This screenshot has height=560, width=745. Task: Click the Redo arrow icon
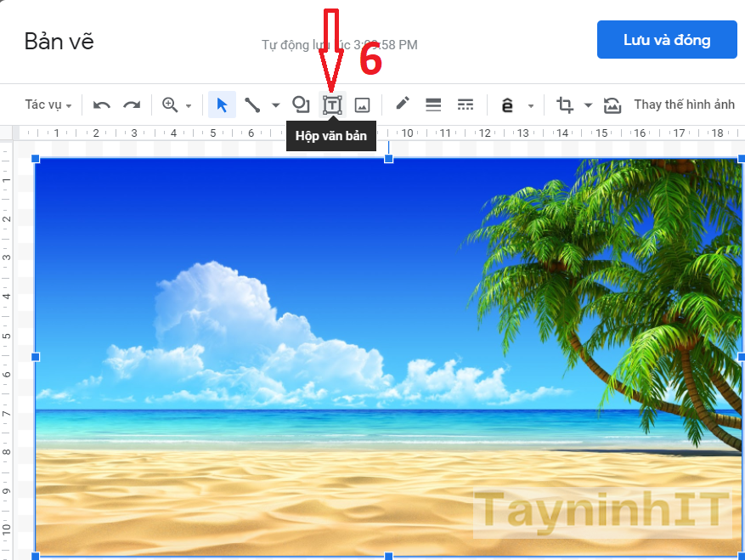[x=132, y=105]
